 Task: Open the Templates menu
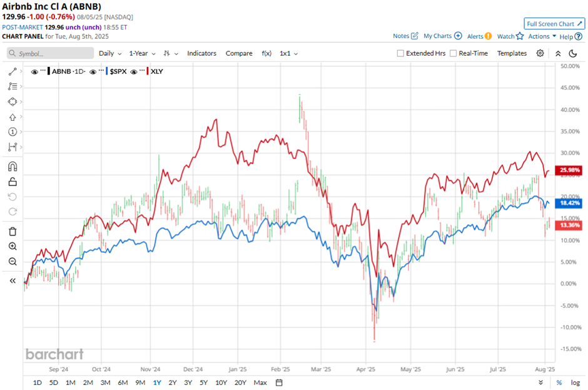point(512,53)
